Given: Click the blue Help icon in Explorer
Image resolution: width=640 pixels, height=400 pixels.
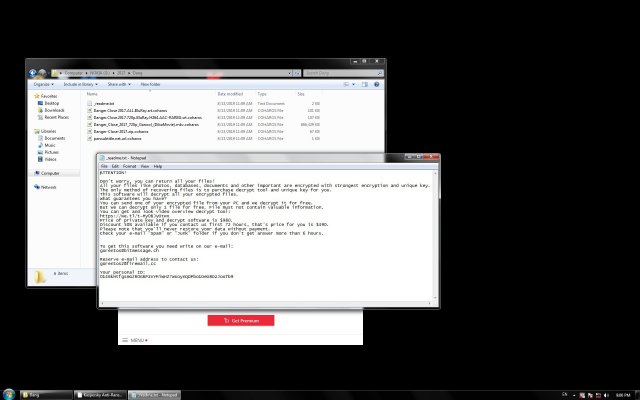Looking at the screenshot, I should pos(376,84).
